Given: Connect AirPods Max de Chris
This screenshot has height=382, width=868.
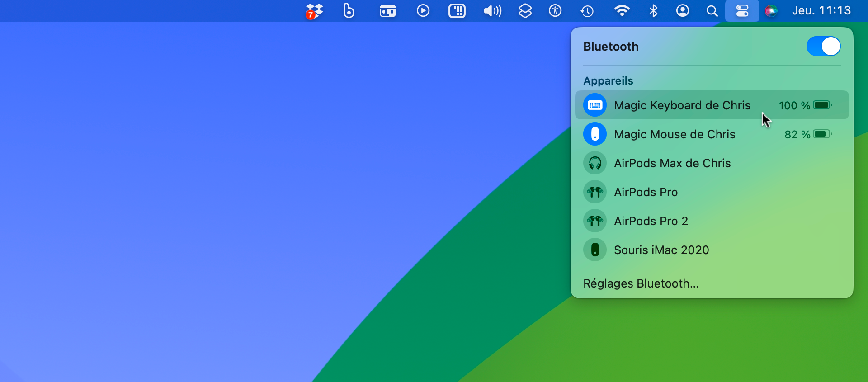Looking at the screenshot, I should coord(712,163).
